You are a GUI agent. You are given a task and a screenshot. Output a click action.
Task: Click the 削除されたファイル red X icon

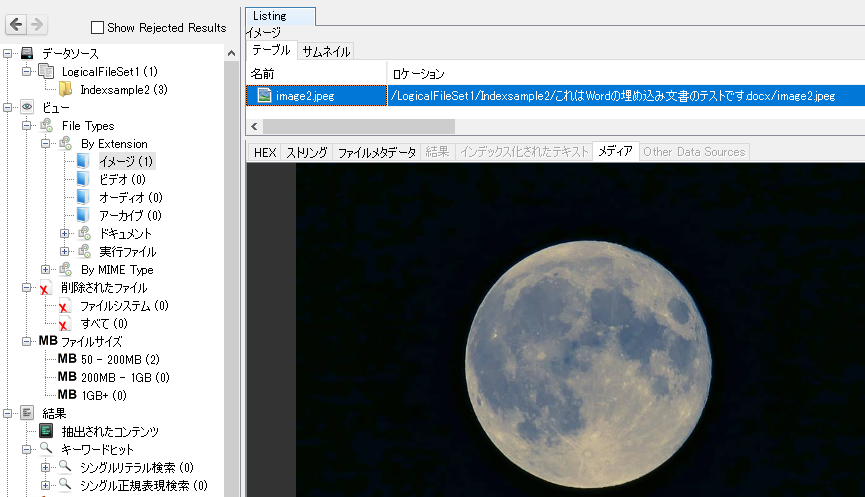[45, 288]
